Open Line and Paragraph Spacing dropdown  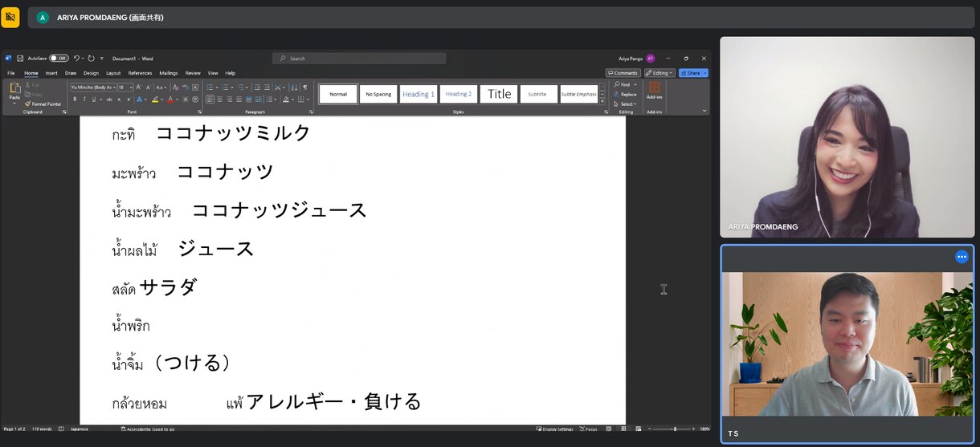click(x=270, y=100)
